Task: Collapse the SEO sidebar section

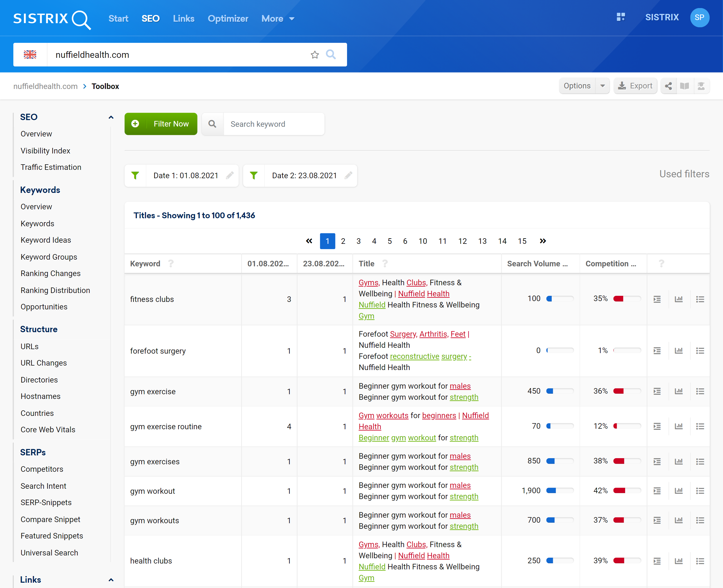Action: coord(111,117)
